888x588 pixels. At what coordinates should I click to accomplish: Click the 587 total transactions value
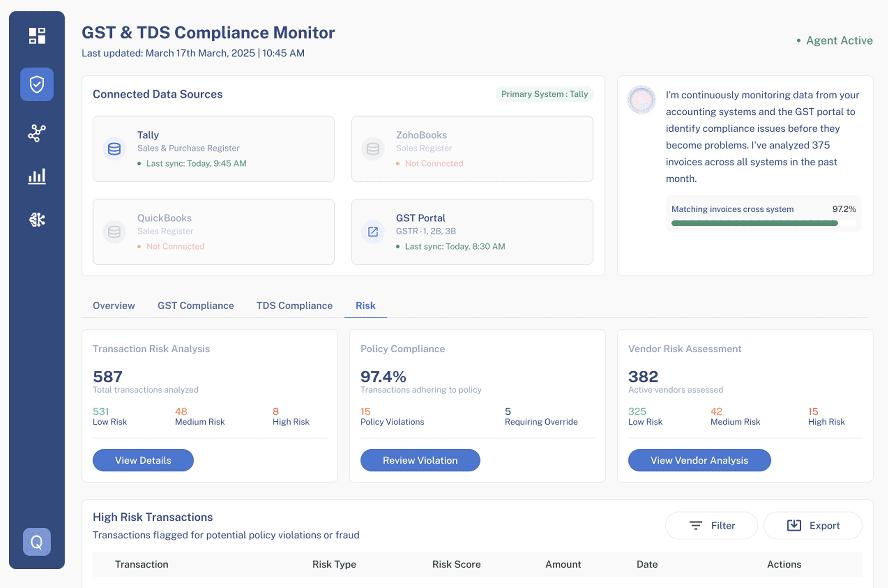point(108,377)
